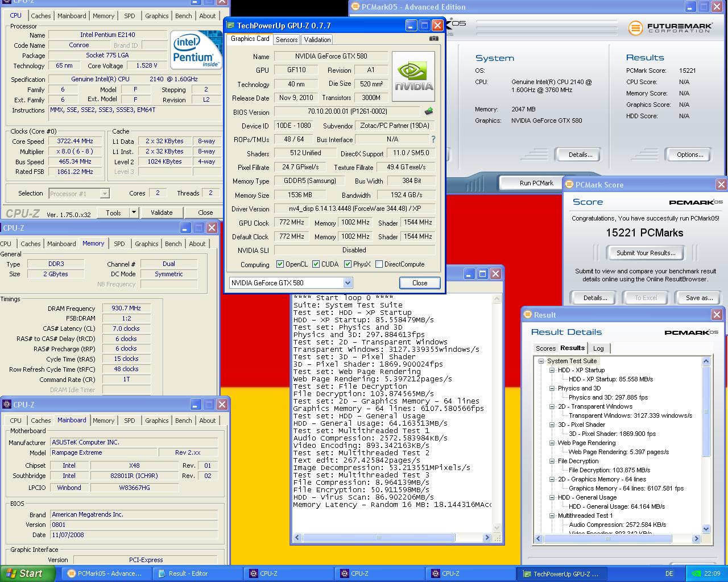Screen dimensions: 728x582
Task: Collapse the File Decryption node
Action: pos(552,462)
